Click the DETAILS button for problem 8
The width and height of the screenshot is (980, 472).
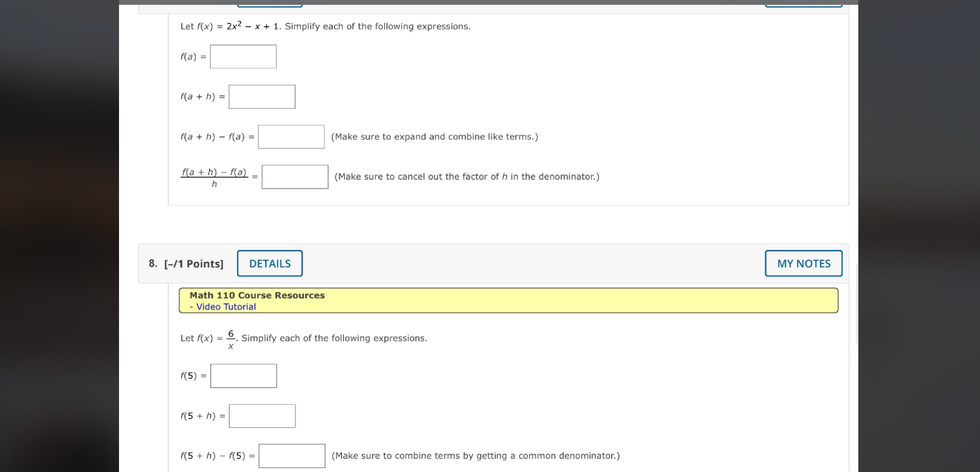270,263
